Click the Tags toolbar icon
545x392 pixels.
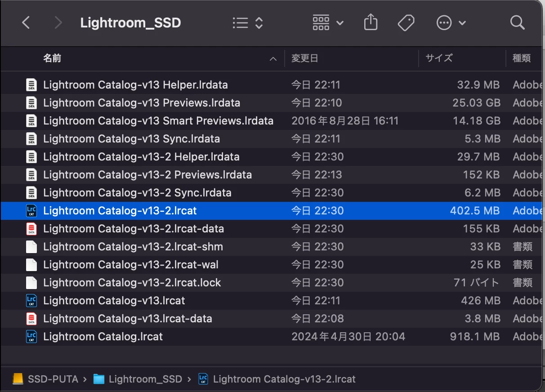coord(406,23)
